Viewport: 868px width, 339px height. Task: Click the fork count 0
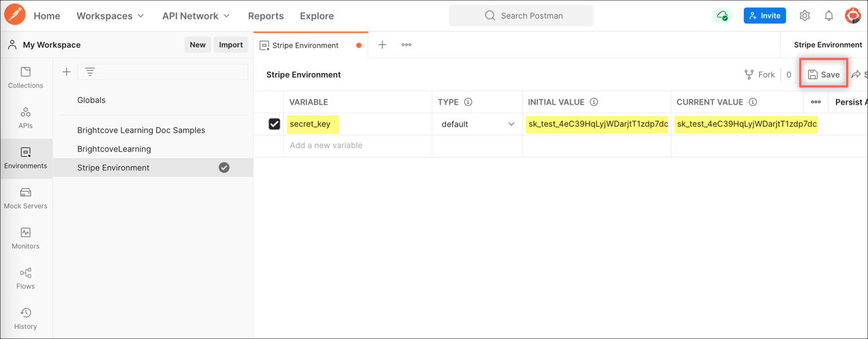click(789, 74)
